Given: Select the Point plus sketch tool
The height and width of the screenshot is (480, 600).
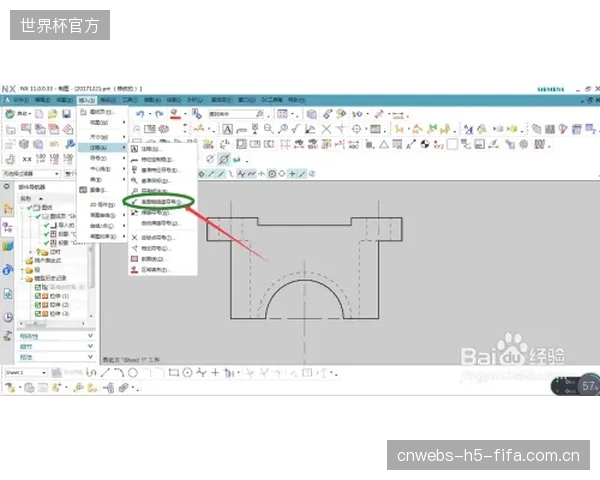Looking at the screenshot, I should [215, 372].
